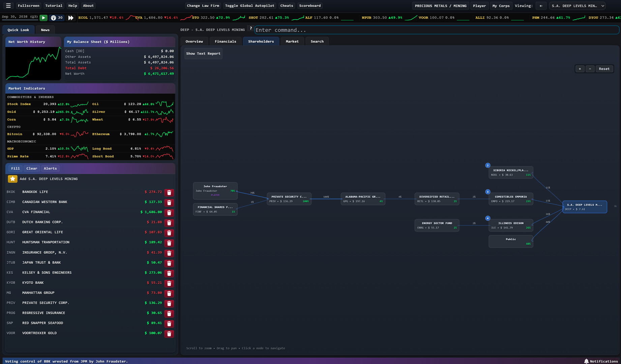Click the fast-forward icon
This screenshot has height=364, width=621.
71,18
